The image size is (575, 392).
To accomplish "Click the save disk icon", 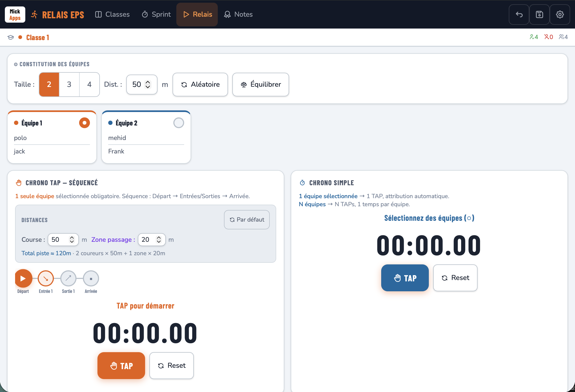I will [x=539, y=15].
